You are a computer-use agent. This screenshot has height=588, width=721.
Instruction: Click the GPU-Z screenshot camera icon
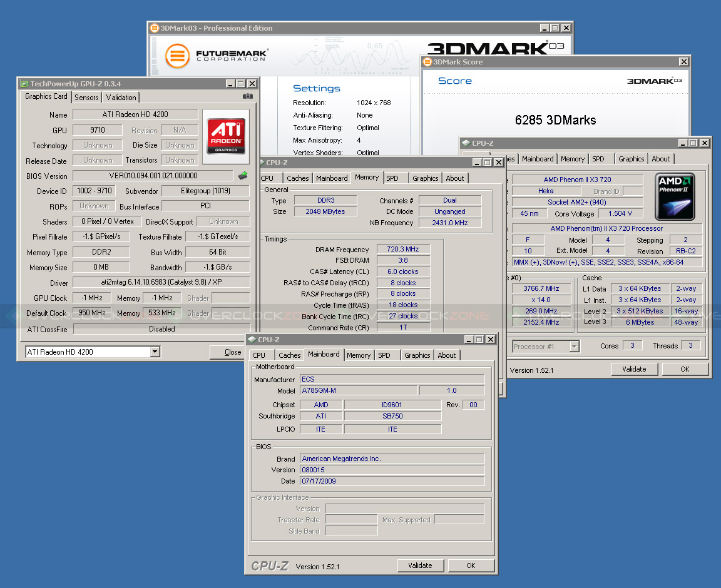(x=247, y=96)
